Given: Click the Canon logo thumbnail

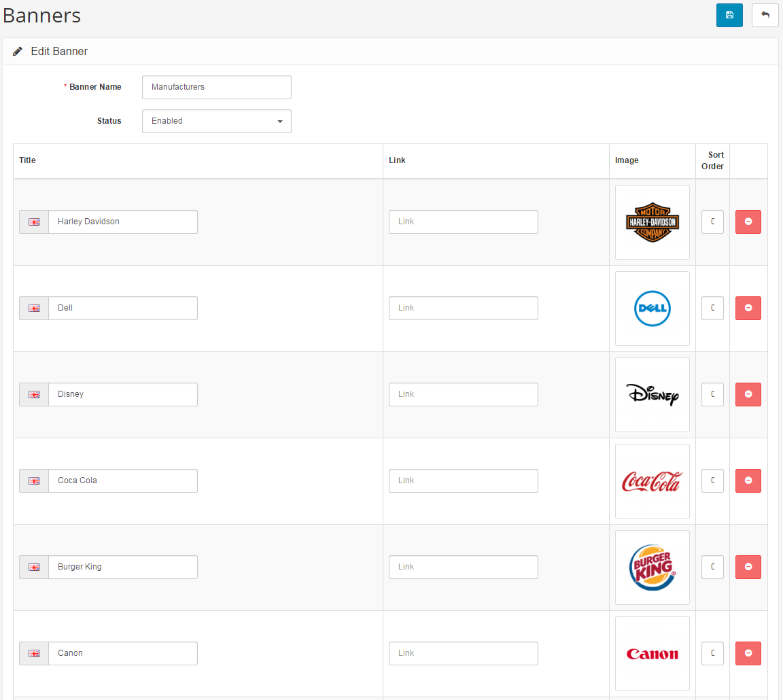Looking at the screenshot, I should point(652,654).
